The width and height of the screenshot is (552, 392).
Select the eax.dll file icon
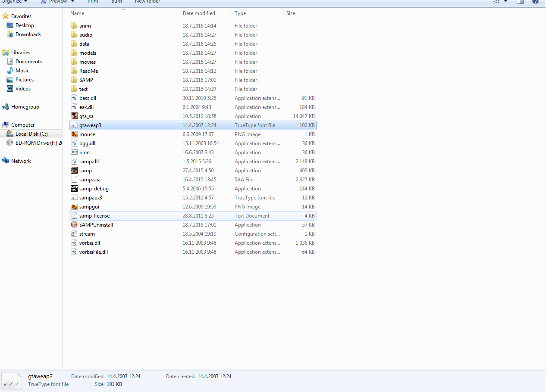tap(74, 107)
